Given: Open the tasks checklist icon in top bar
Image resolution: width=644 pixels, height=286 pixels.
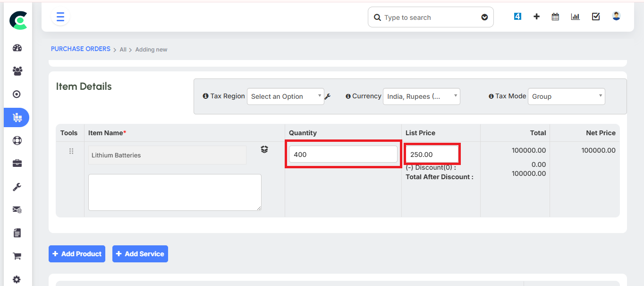Looking at the screenshot, I should (x=595, y=16).
